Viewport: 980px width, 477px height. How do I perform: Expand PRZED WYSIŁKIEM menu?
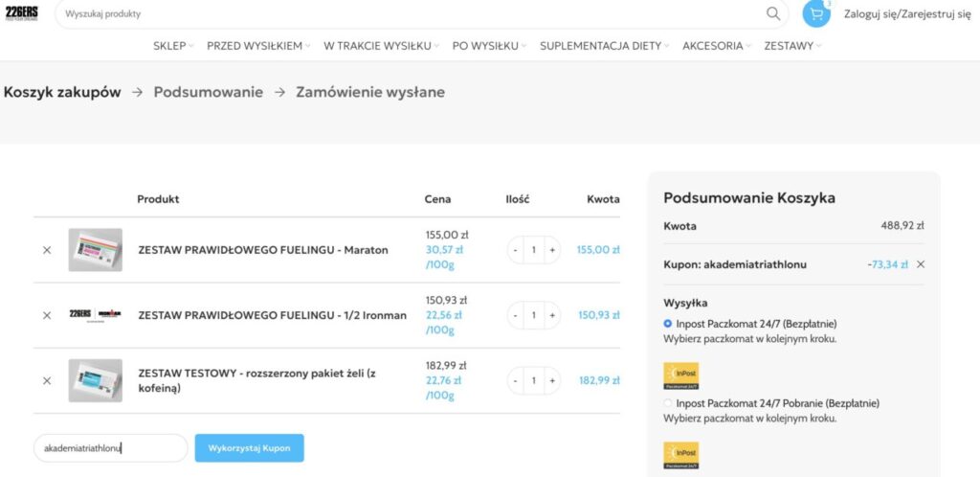[x=258, y=46]
